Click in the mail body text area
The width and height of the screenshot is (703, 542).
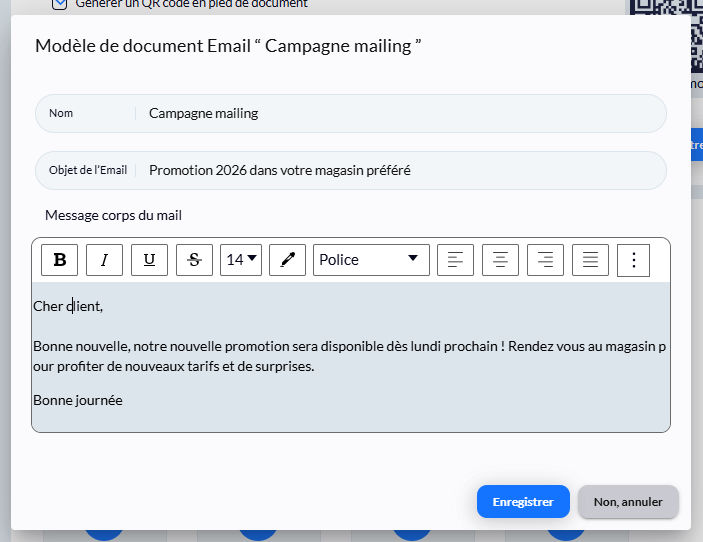click(351, 356)
